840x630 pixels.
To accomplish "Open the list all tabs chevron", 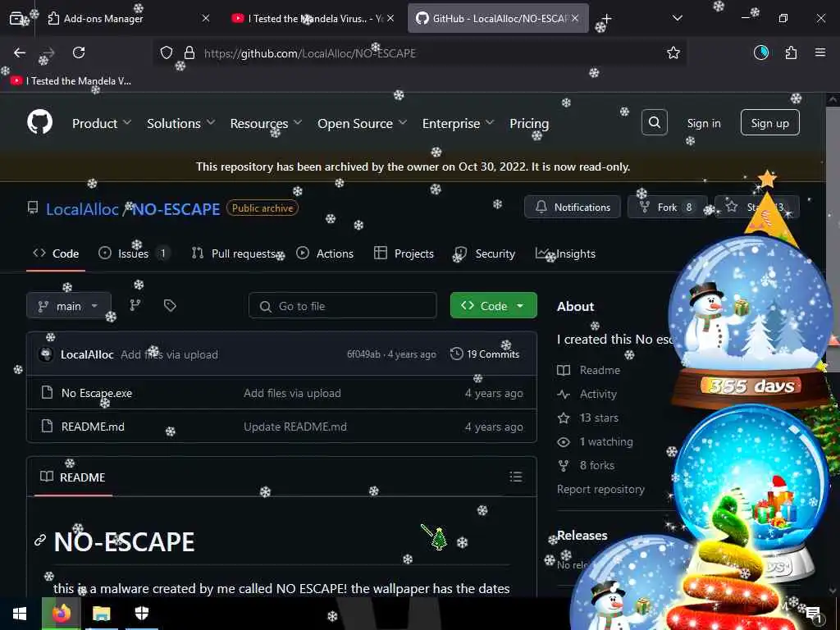I will (677, 18).
